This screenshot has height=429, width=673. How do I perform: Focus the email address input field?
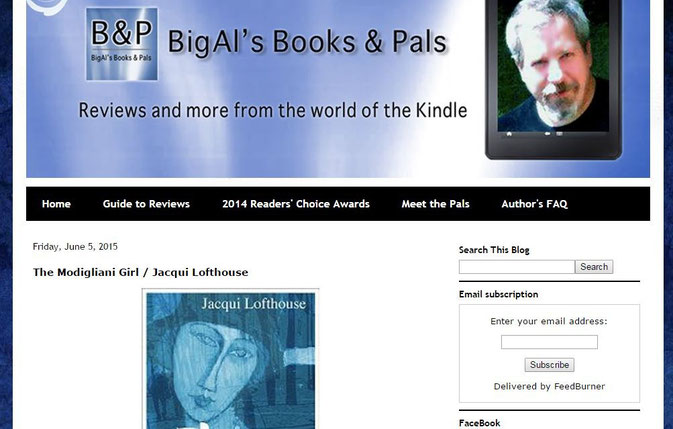549,342
